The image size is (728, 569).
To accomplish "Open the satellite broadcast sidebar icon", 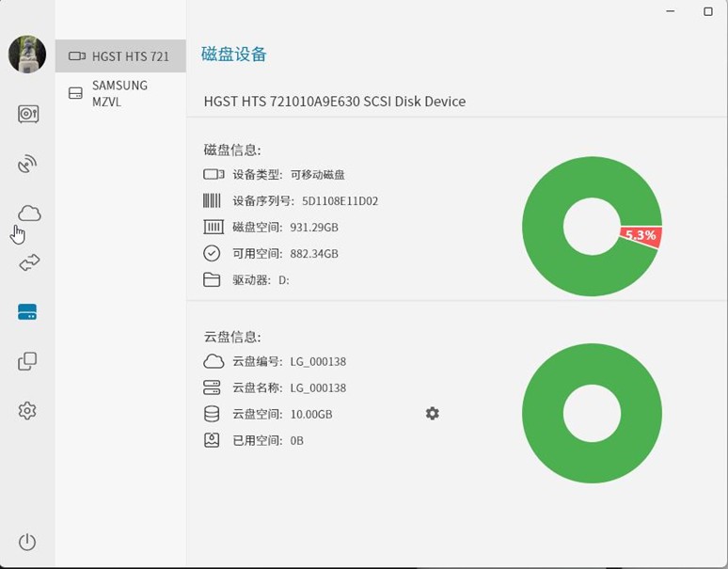I will 28,165.
